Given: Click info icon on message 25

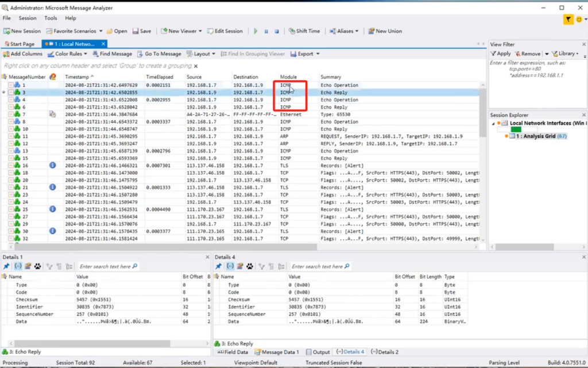Looking at the screenshot, I should click(52, 209).
